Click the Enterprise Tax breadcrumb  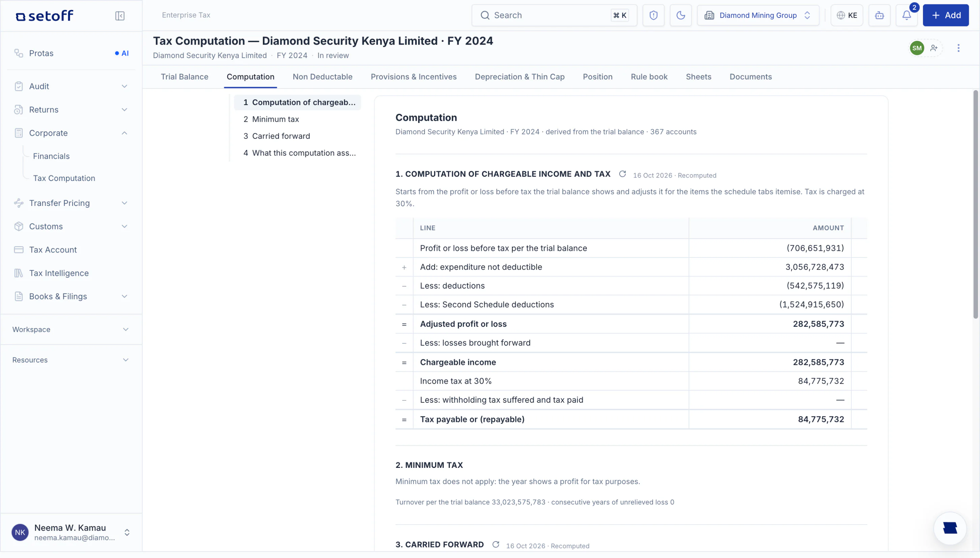coord(186,15)
